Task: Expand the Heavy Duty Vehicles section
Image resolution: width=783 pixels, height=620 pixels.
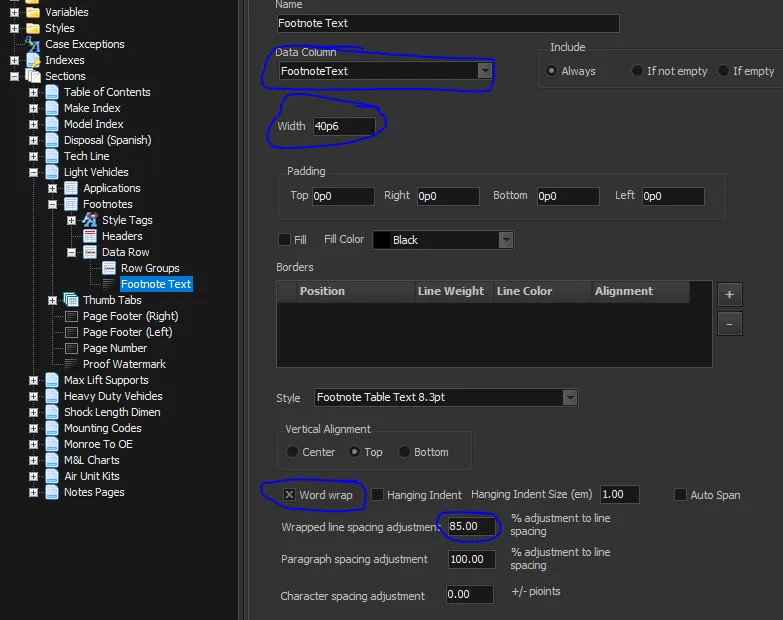Action: [x=33, y=396]
